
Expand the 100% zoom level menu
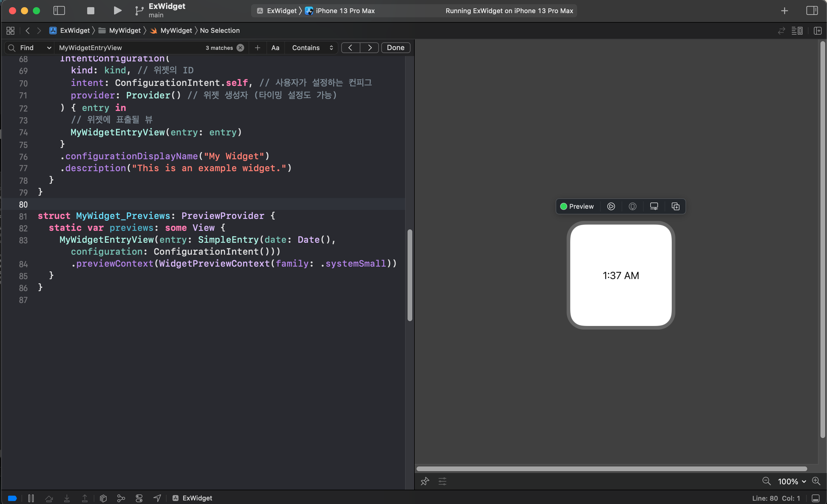792,482
